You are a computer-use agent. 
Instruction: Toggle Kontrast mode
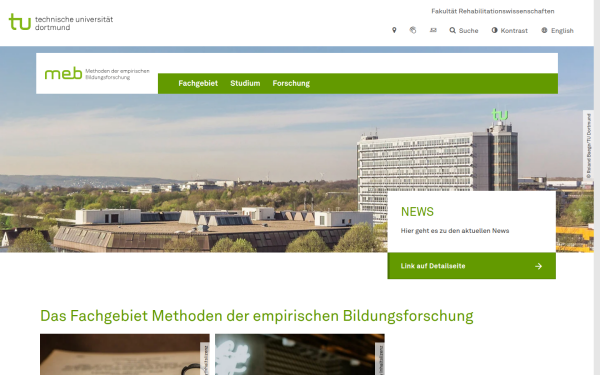click(510, 31)
